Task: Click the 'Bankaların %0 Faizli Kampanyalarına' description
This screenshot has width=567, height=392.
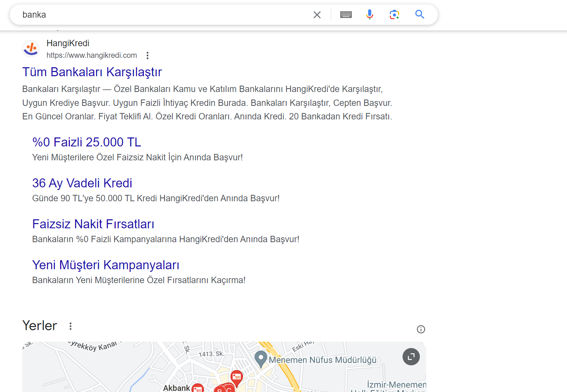Action: pos(166,239)
